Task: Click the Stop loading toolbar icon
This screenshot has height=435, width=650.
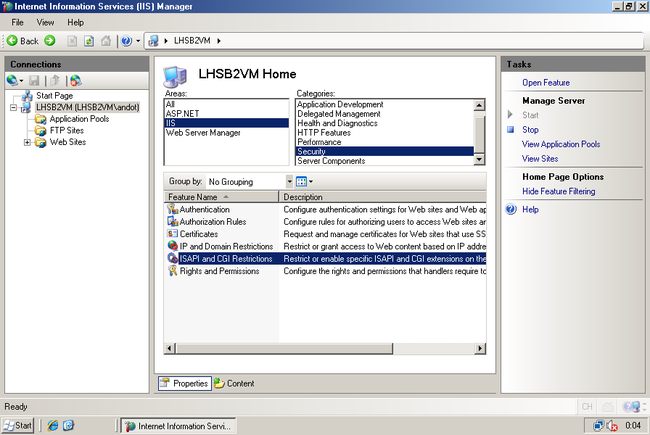Action: 72,41
